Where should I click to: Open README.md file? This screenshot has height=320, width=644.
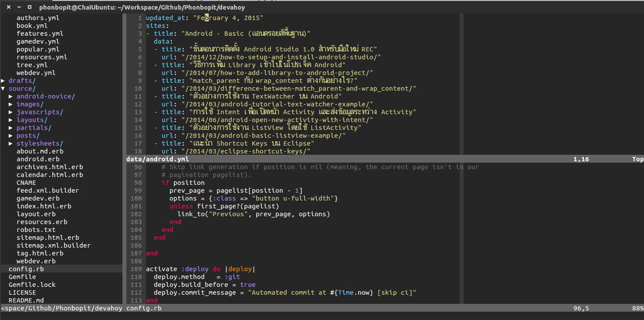(26, 300)
